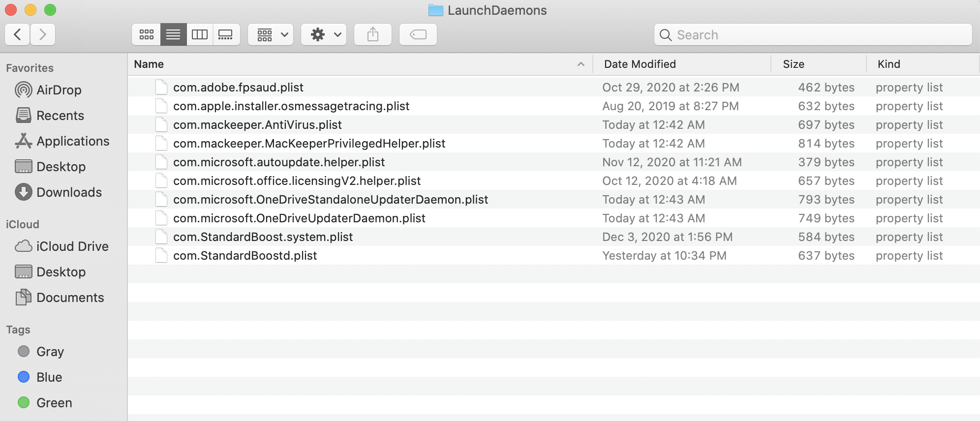980x421 pixels.
Task: Toggle sort direction arrow in Name column
Action: coord(581,64)
